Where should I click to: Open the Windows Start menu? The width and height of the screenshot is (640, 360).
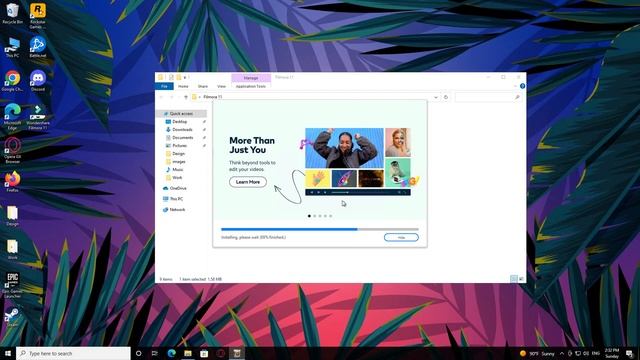click(x=8, y=353)
